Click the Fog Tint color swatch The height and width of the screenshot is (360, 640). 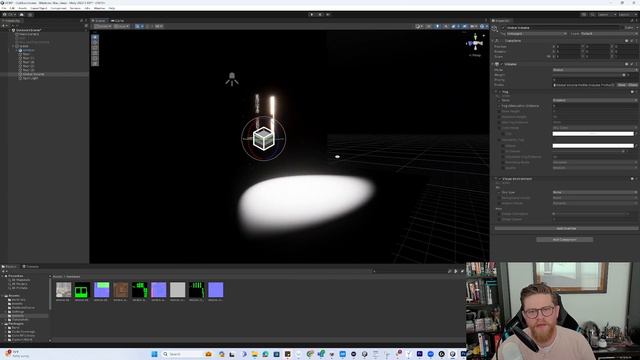point(593,134)
